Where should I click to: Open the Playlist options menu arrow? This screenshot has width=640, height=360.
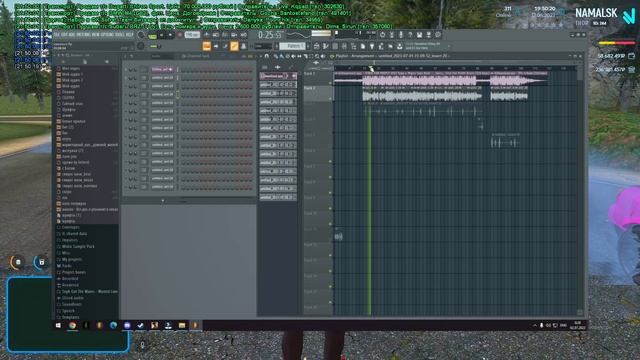(261, 56)
